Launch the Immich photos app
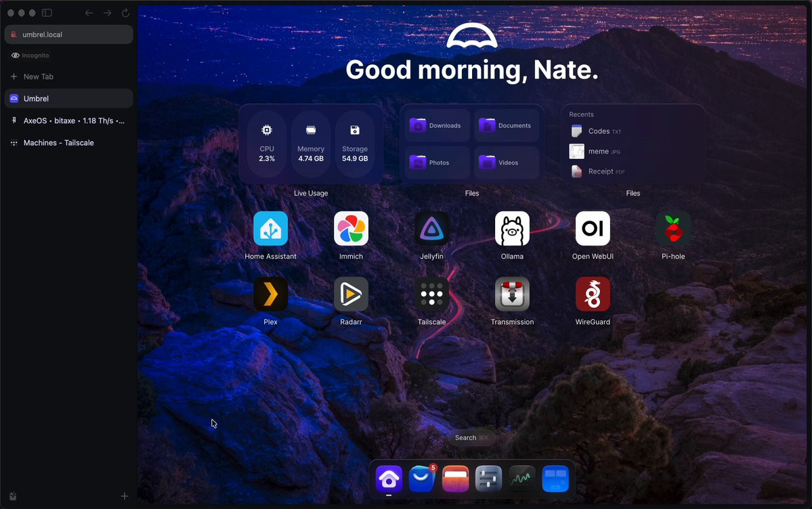 351,228
